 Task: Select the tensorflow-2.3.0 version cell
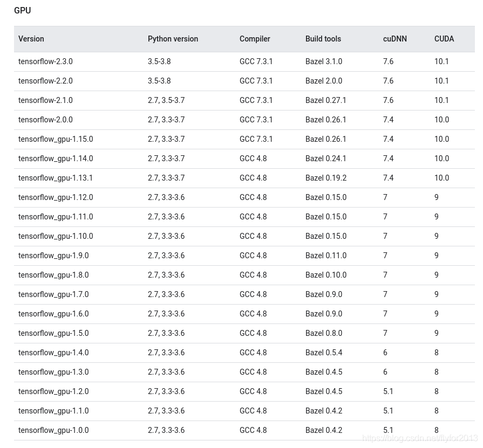coord(45,61)
